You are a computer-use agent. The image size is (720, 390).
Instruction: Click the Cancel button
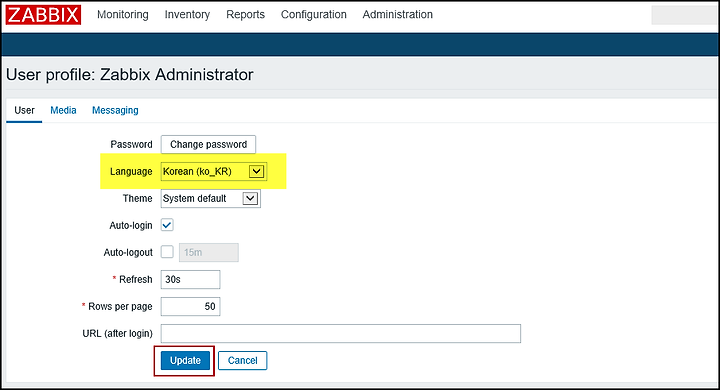point(242,361)
